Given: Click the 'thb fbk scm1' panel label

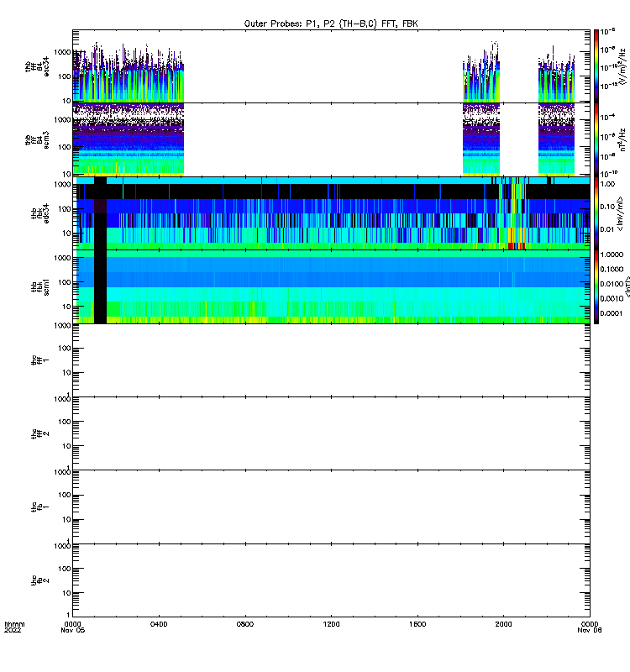Looking at the screenshot, I should pyautogui.click(x=40, y=287).
